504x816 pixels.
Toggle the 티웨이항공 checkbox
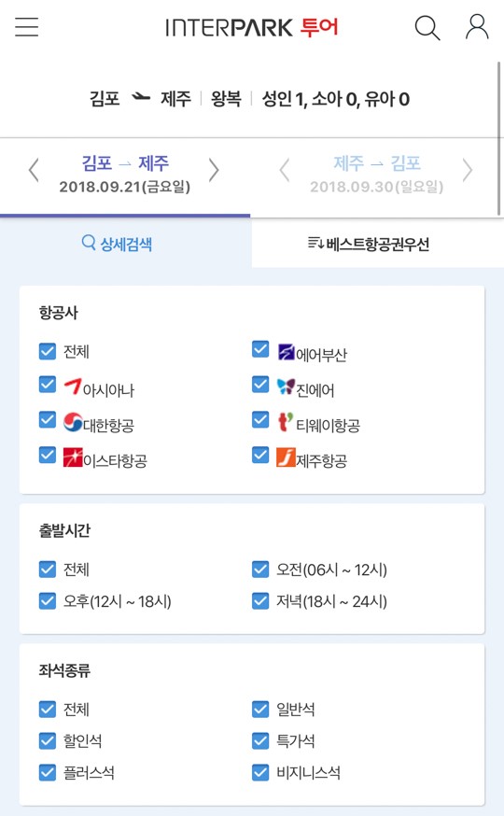coord(260,419)
